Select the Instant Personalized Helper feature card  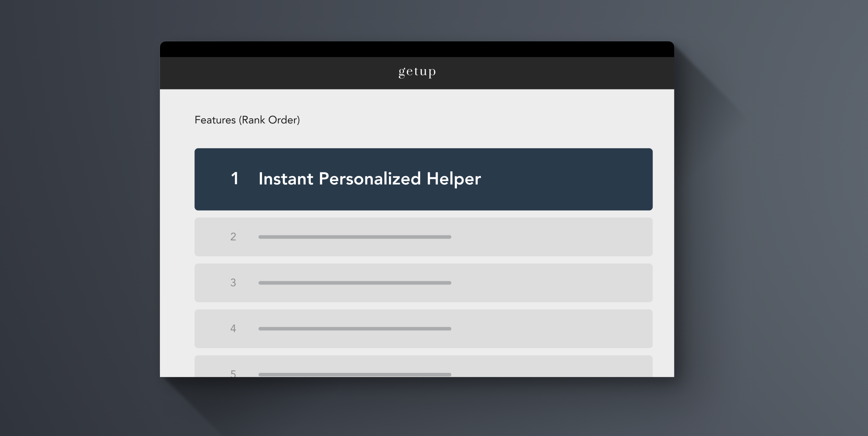[423, 179]
